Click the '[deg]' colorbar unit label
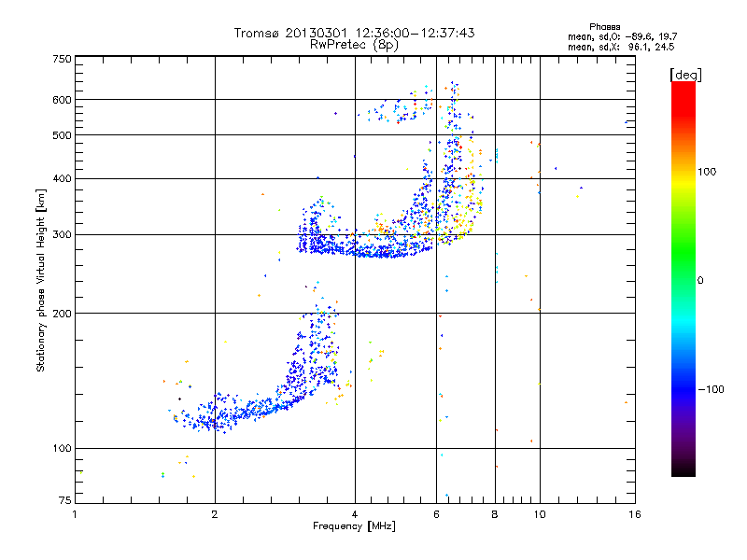 point(685,75)
